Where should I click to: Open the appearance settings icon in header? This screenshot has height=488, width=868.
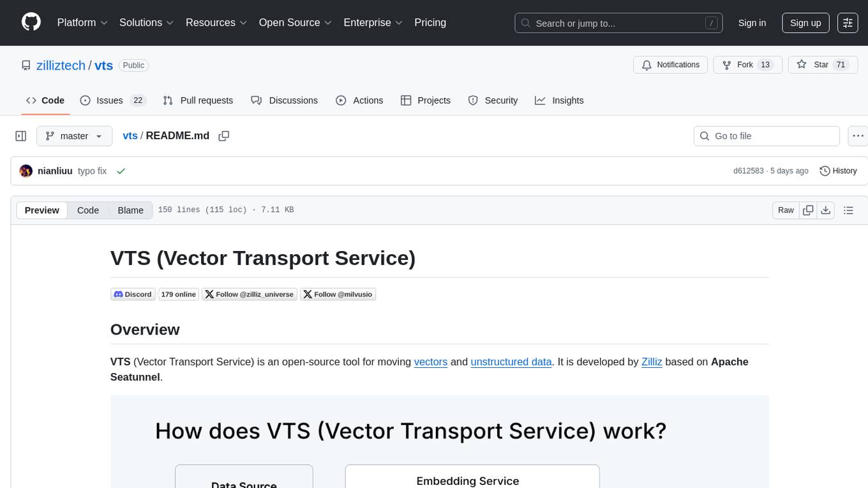click(x=848, y=23)
